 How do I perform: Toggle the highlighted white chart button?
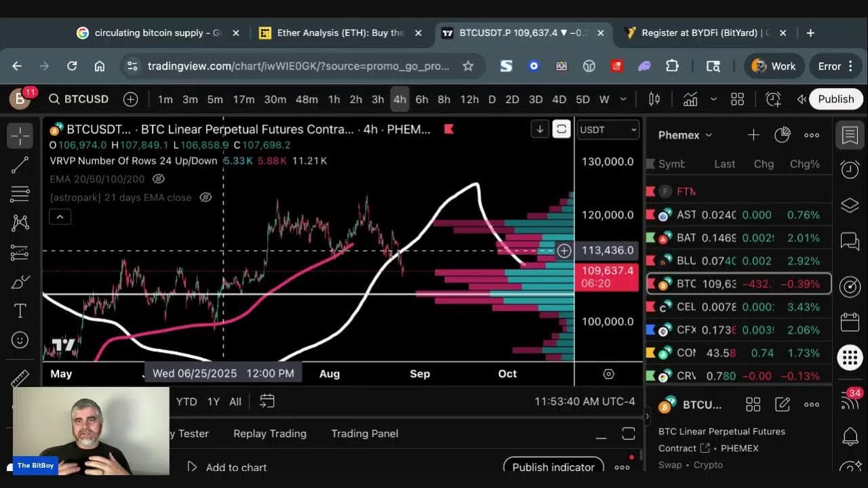point(561,129)
